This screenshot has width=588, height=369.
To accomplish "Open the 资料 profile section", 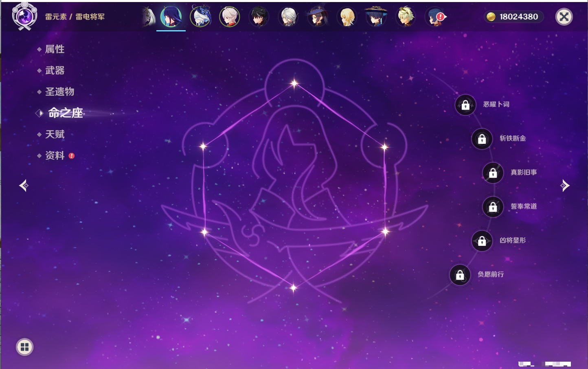I will [55, 155].
